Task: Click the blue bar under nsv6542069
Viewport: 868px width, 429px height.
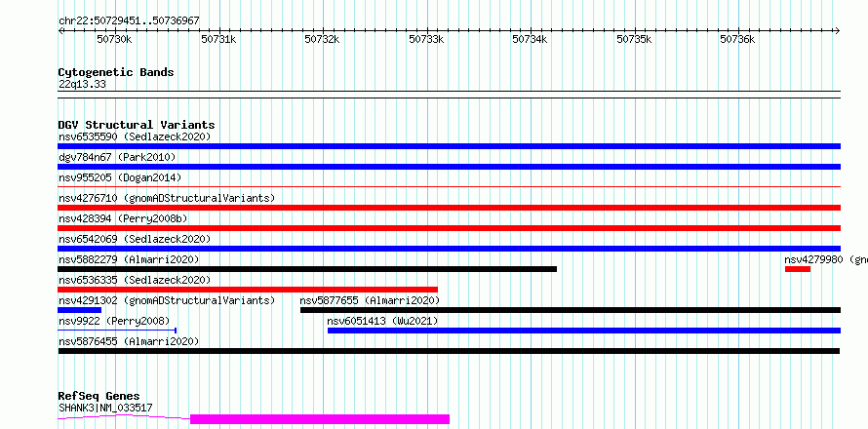Action: [x=449, y=249]
